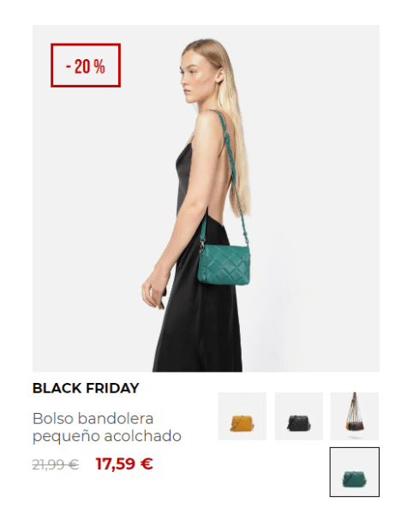Click the green quilted bag in the photo
Screen dimensions: 407x532
[x=224, y=265]
